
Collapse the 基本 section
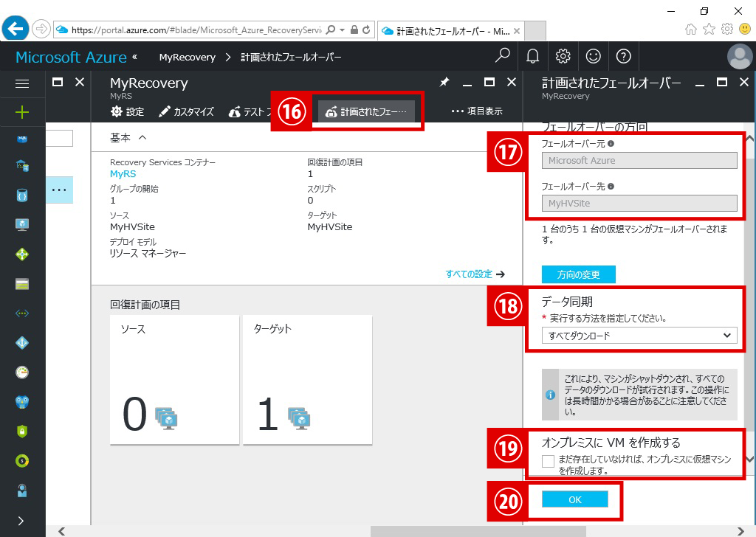tap(142, 138)
